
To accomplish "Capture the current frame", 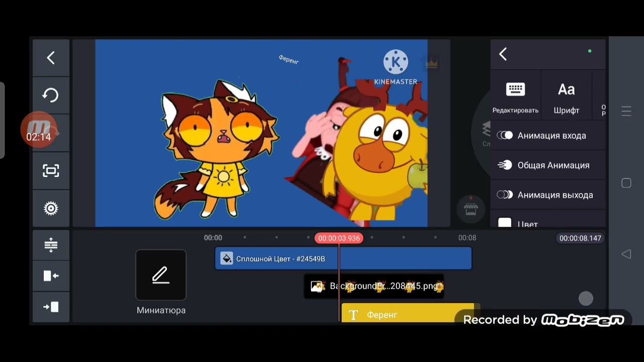I will pos(51,171).
